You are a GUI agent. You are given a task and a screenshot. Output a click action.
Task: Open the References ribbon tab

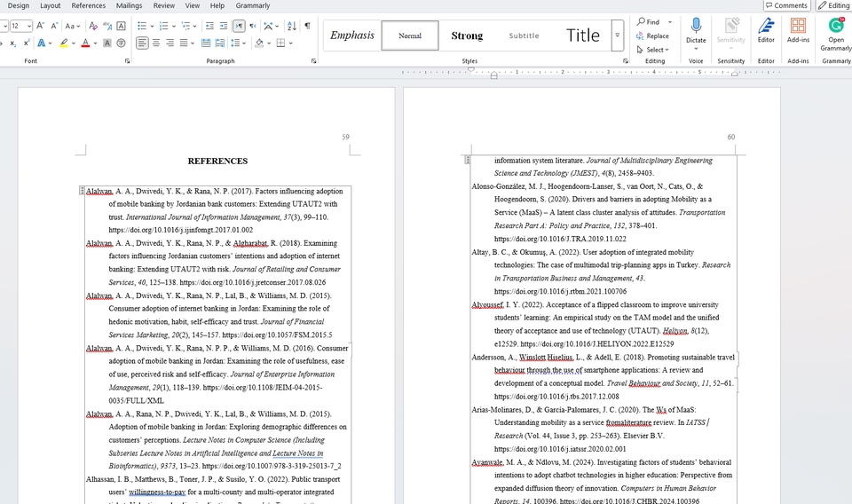pyautogui.click(x=88, y=5)
